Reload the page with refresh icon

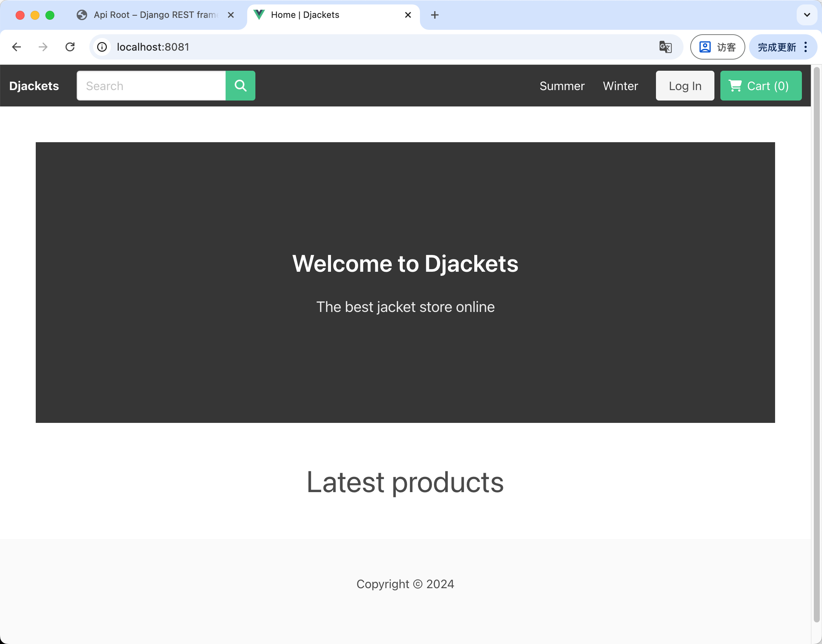pos(70,47)
